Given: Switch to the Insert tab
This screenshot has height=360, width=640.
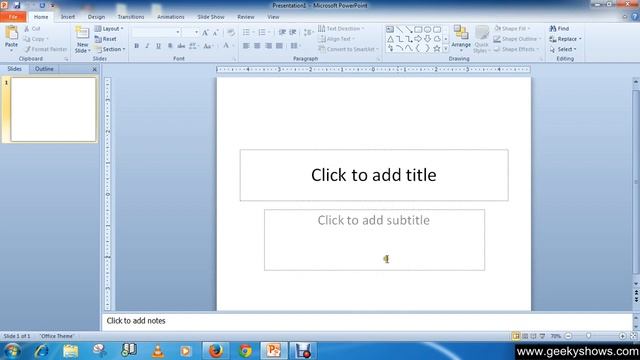Looking at the screenshot, I should [68, 17].
